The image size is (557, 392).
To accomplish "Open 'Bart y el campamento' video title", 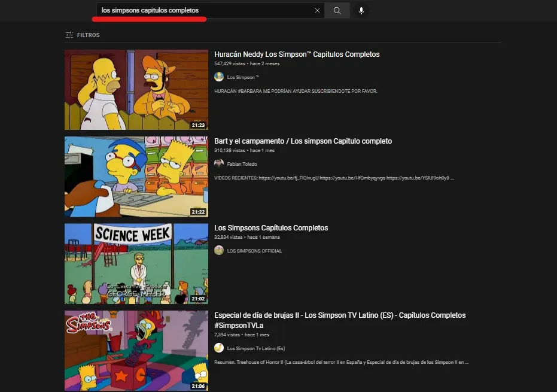I will pyautogui.click(x=303, y=141).
